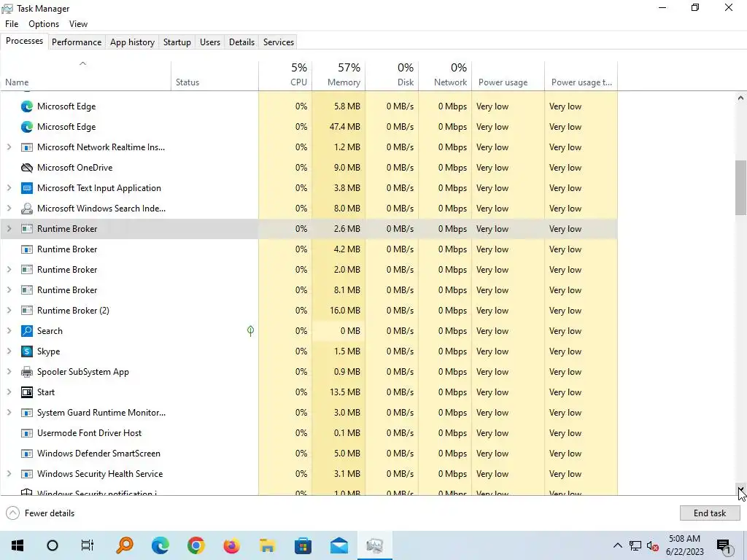Expand the Runtime Broker (2) group

click(x=9, y=311)
